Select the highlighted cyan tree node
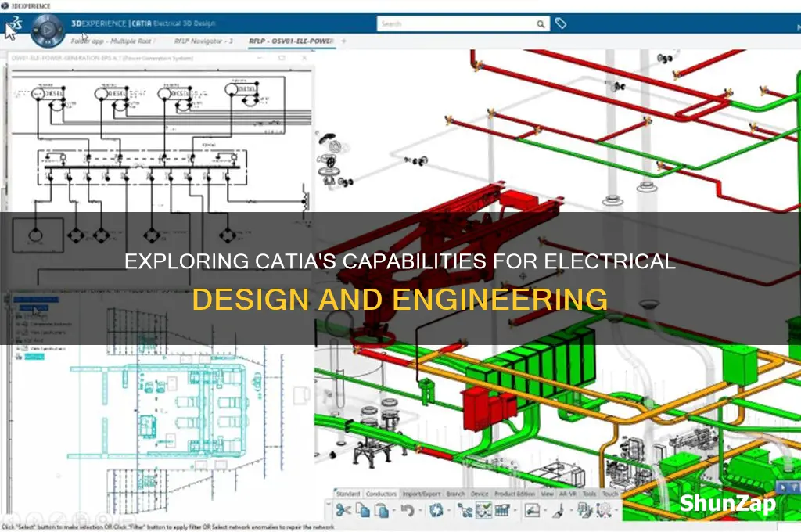The height and width of the screenshot is (532, 801). (x=34, y=356)
